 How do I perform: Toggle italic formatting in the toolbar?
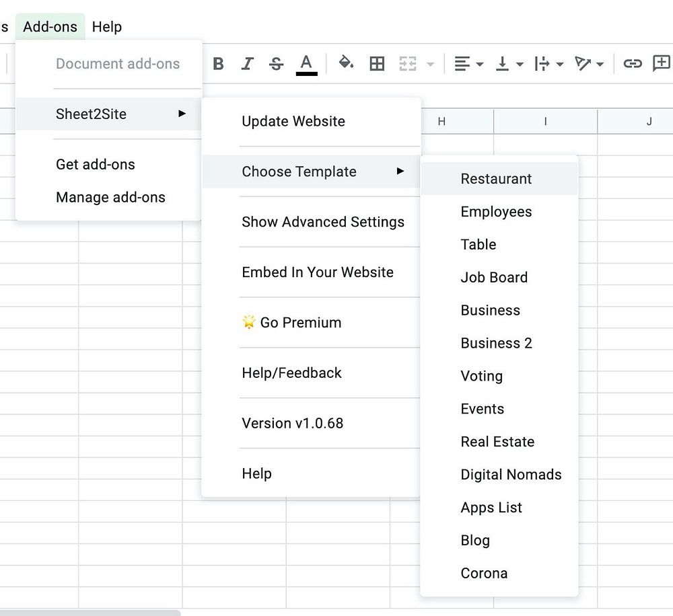(x=247, y=64)
